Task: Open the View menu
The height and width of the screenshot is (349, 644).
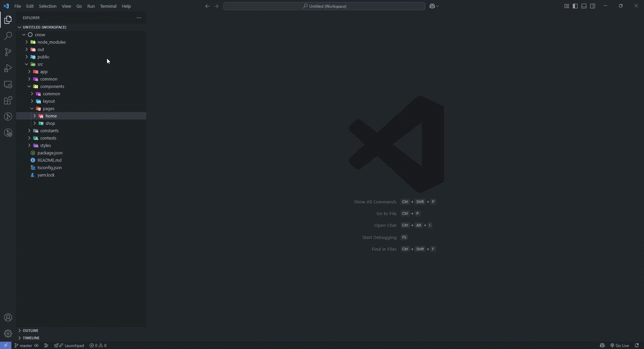Action: pyautogui.click(x=66, y=6)
